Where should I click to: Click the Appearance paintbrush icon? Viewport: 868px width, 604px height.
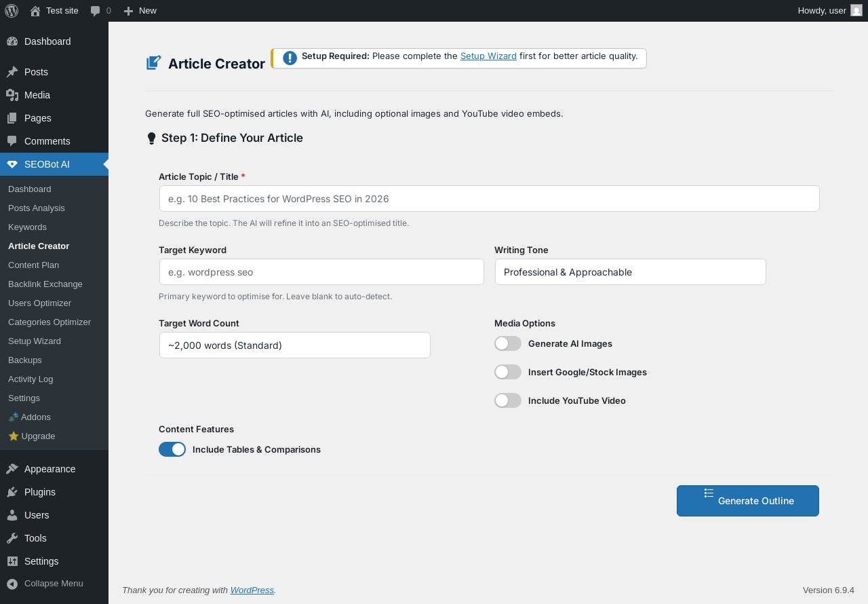[12, 469]
